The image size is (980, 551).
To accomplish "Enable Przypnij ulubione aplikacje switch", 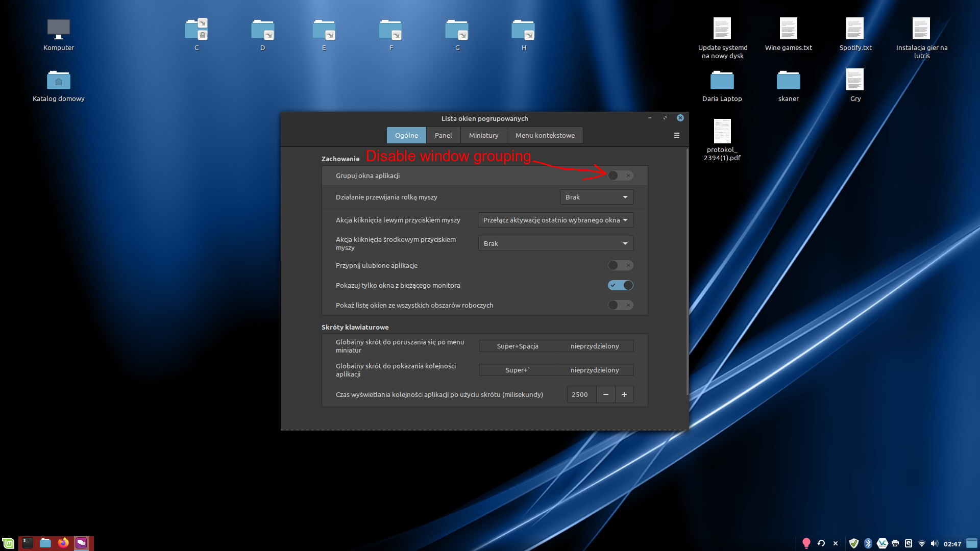I will click(620, 265).
